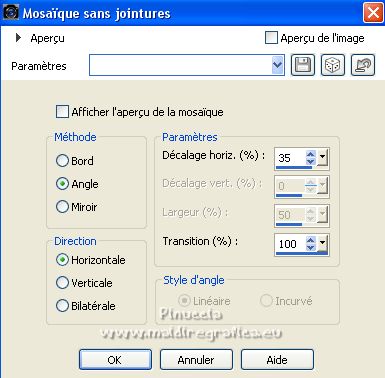
Task: Confirm with the OK button
Action: click(x=115, y=360)
